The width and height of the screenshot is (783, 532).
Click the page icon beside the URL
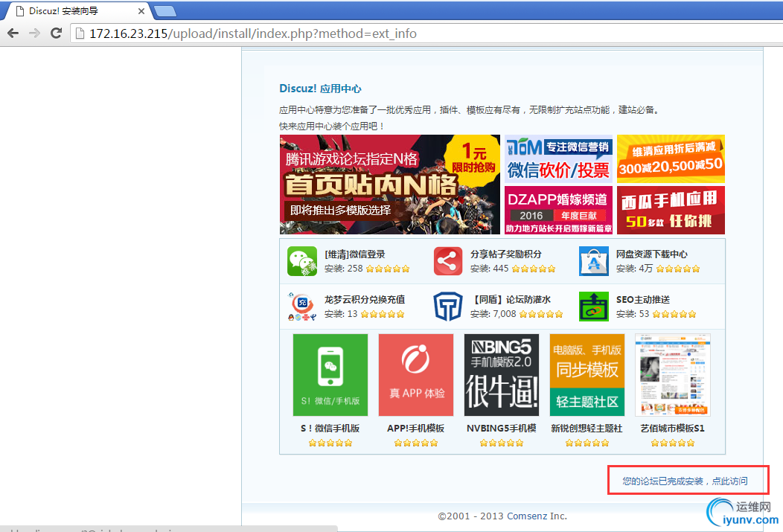click(79, 33)
